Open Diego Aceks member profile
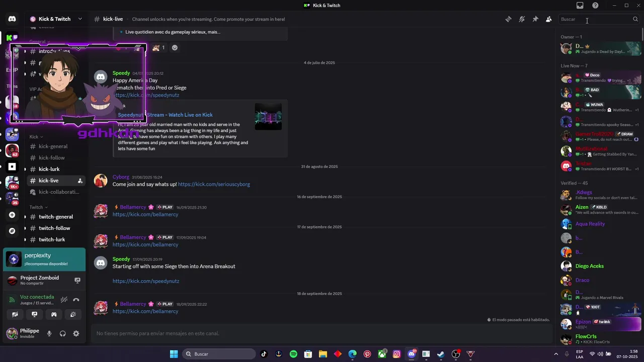Viewport: 644px width, 362px height. (601, 266)
